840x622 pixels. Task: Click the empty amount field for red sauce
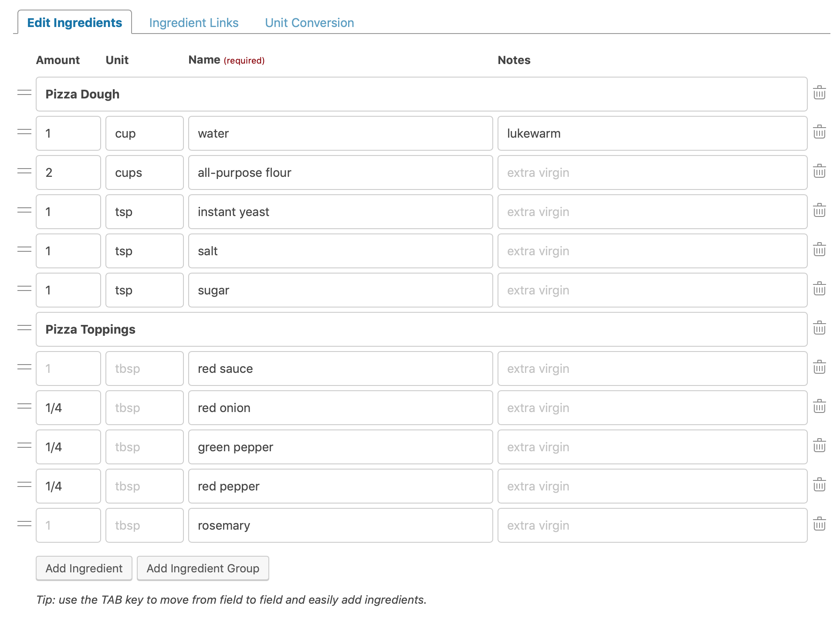[x=68, y=368]
